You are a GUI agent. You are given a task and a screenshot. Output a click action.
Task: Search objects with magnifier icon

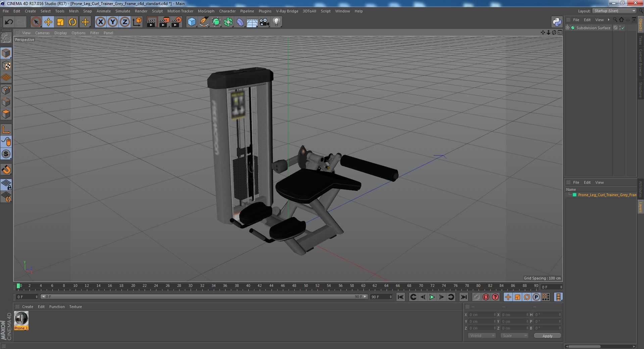tap(615, 20)
